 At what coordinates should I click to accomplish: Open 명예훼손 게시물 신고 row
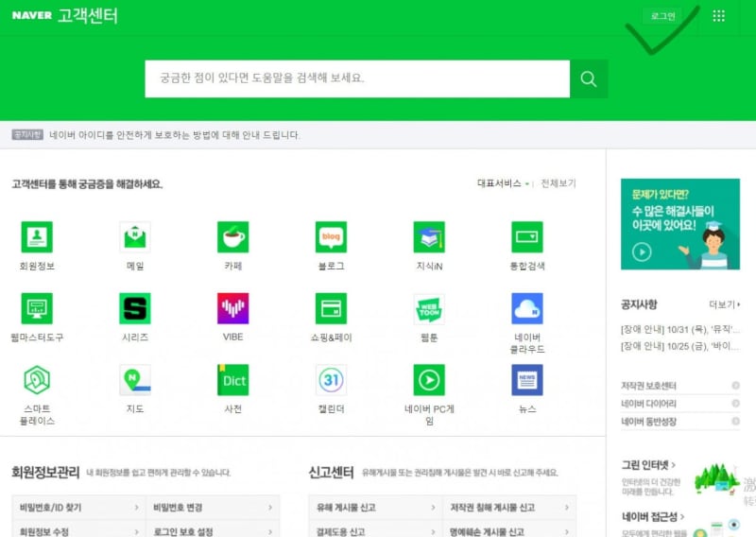coord(509,529)
